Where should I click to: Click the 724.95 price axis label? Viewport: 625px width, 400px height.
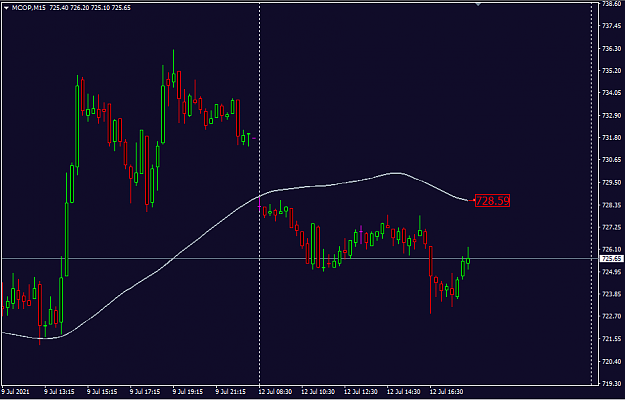click(612, 272)
